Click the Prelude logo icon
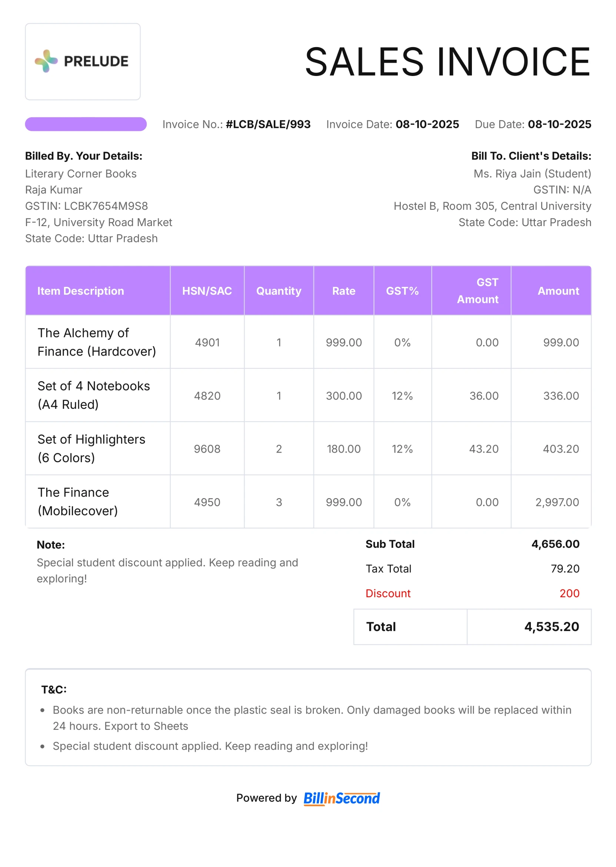 [46, 61]
